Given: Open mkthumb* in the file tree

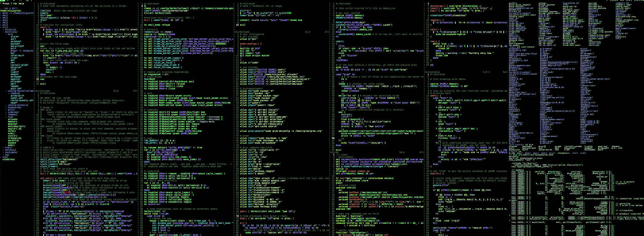Looking at the screenshot, I should click(16, 77).
